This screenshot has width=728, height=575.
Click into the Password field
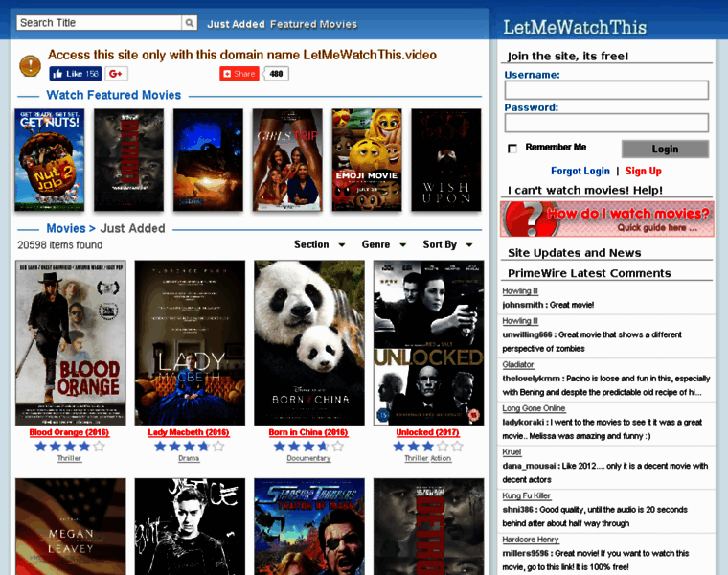coord(606,123)
